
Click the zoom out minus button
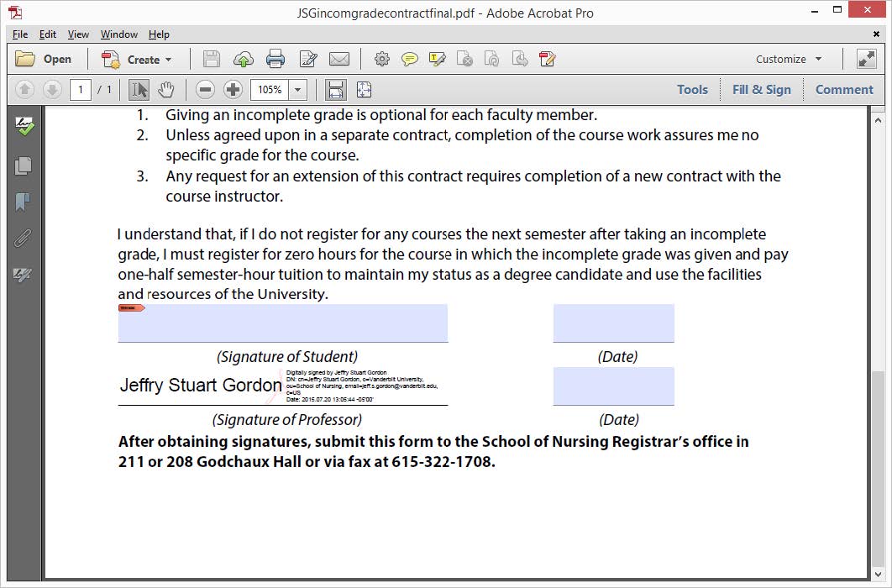click(x=206, y=89)
